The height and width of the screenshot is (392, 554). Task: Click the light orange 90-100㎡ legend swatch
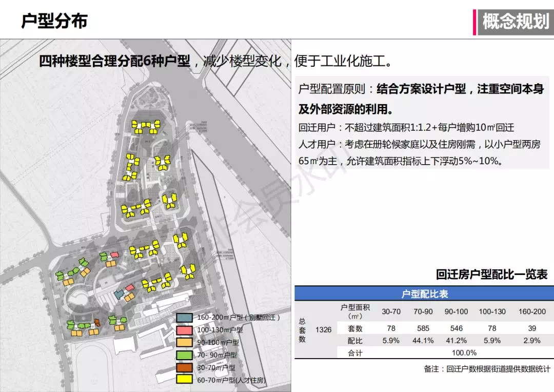coord(185,343)
